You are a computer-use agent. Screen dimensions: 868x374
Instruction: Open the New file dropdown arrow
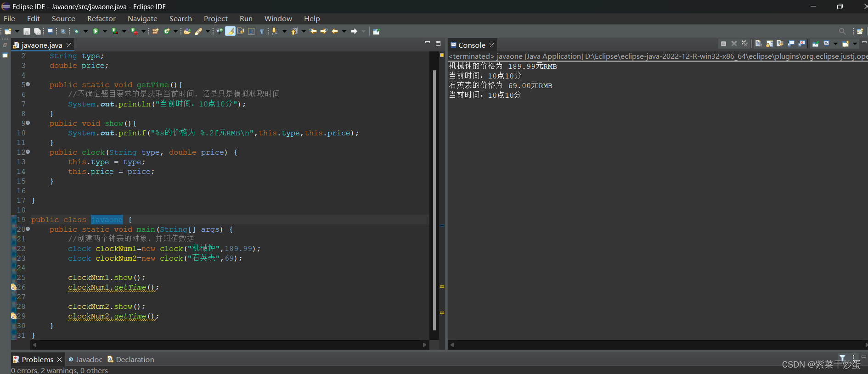pyautogui.click(x=17, y=31)
